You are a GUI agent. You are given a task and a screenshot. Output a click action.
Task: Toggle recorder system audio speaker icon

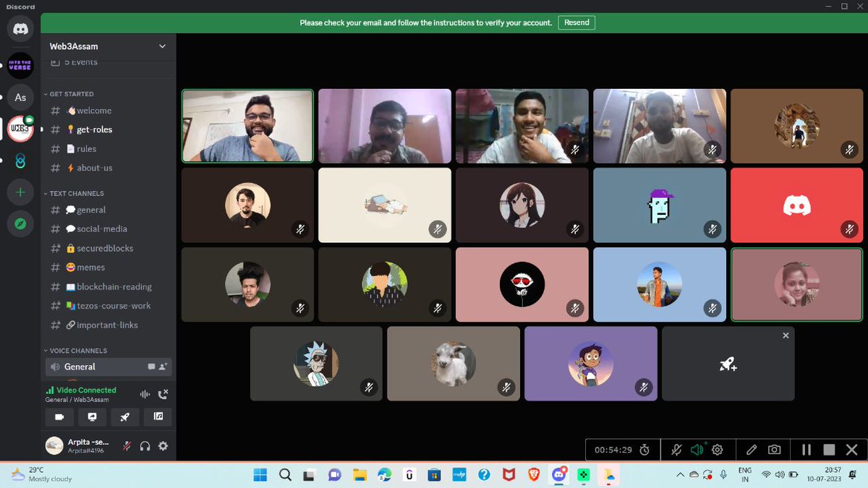(x=697, y=450)
